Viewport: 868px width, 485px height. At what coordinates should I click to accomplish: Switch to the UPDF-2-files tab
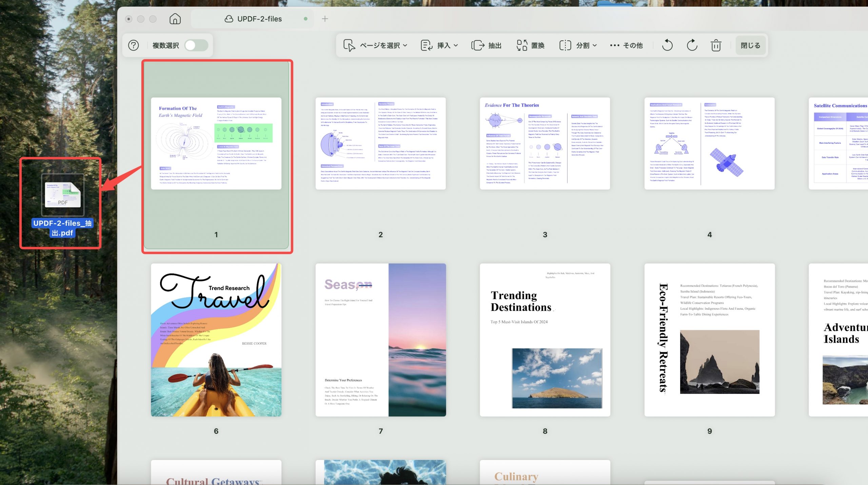[x=252, y=19]
